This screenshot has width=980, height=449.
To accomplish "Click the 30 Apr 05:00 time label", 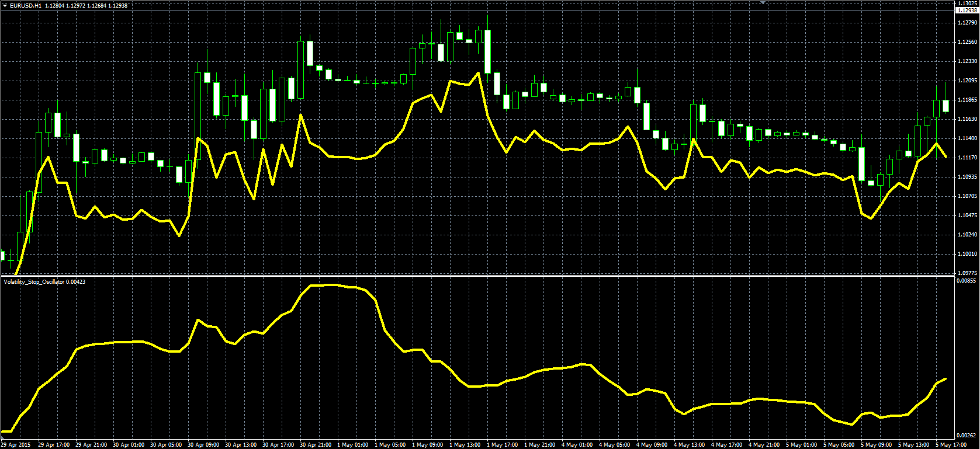I will click(x=166, y=445).
